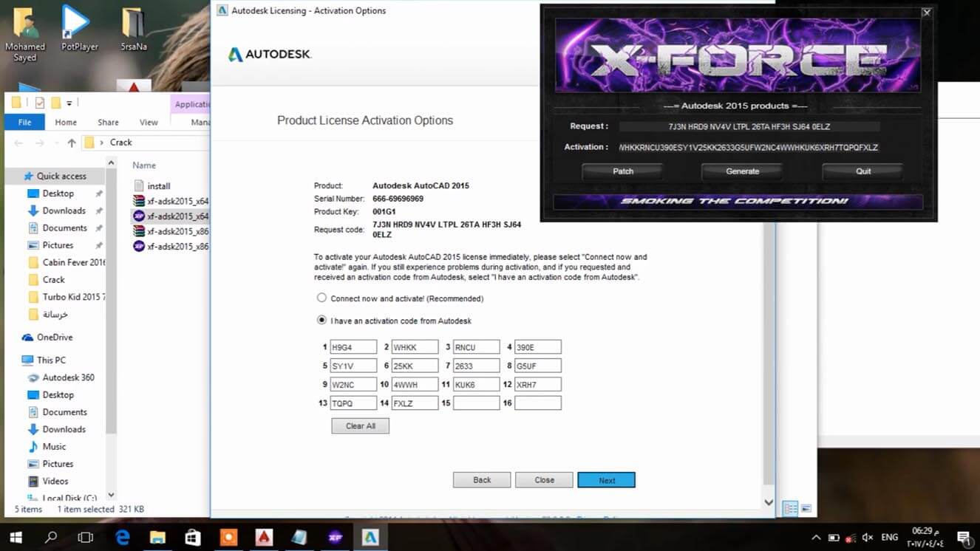Viewport: 980px width, 551px height.
Task: Open taskbar Search
Action: pyautogui.click(x=51, y=538)
